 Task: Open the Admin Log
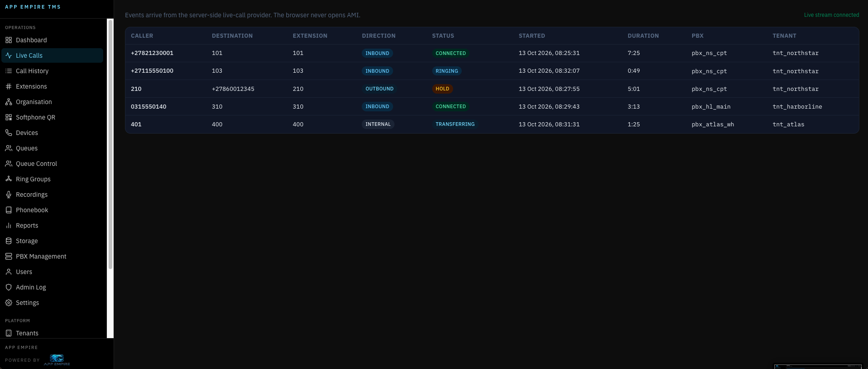coord(52,287)
